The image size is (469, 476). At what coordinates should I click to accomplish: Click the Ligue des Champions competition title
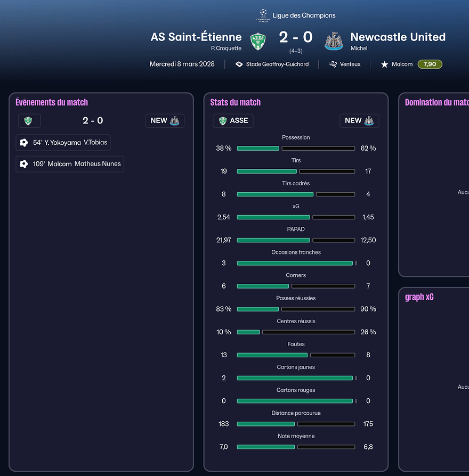[x=304, y=15]
